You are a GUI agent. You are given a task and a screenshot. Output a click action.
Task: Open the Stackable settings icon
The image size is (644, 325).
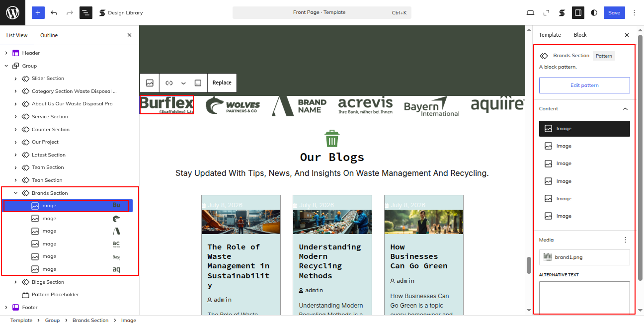(x=562, y=12)
